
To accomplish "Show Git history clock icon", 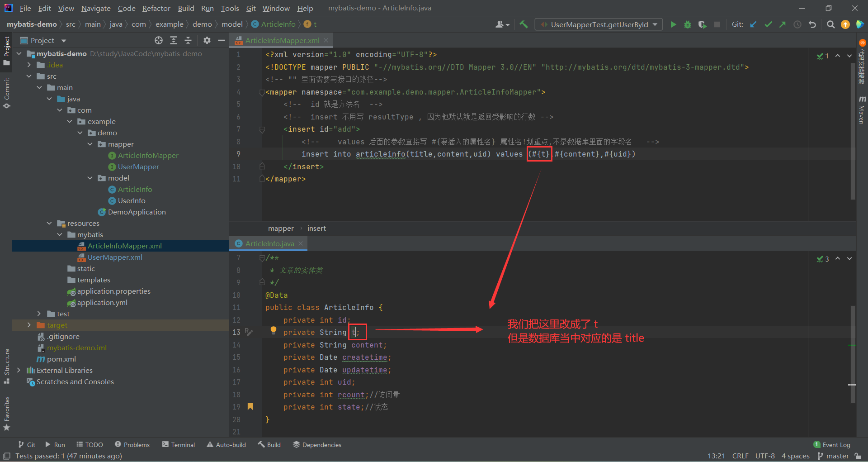I will [x=797, y=24].
